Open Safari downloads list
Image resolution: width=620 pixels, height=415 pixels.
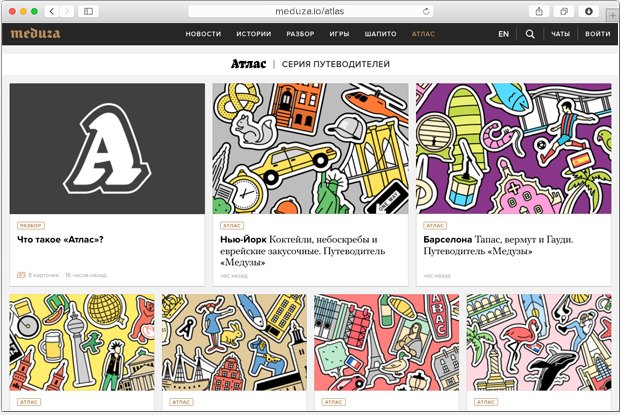click(589, 11)
